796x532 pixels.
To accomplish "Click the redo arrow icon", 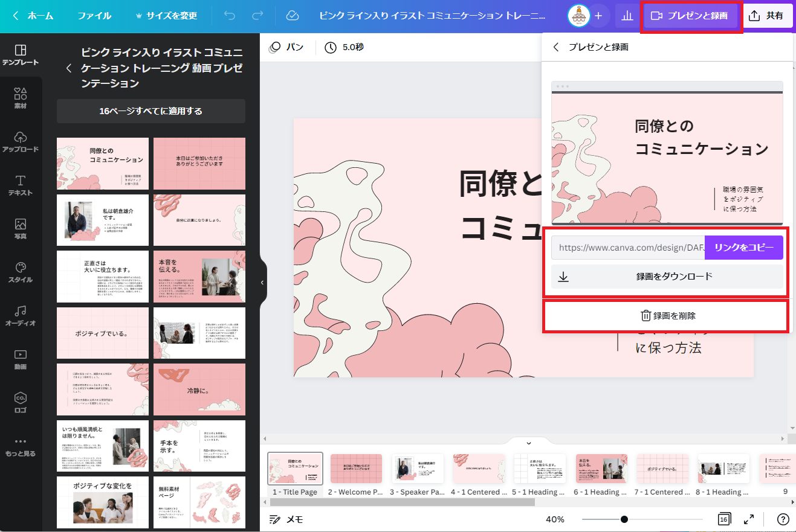I will click(257, 16).
